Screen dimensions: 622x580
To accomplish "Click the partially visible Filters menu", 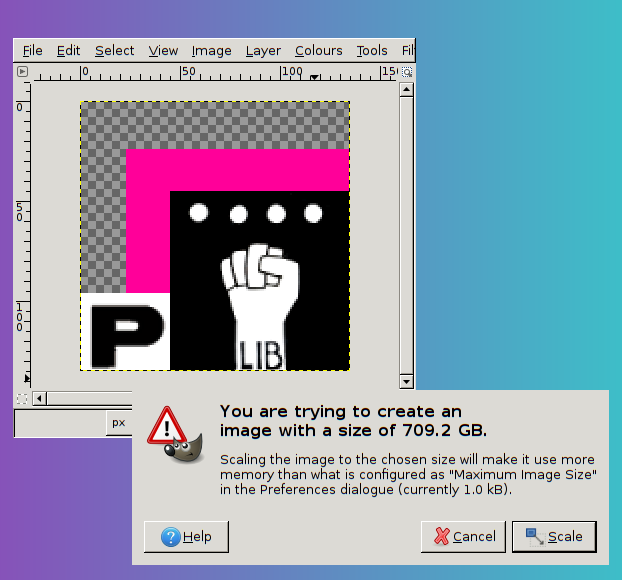I will (x=408, y=51).
